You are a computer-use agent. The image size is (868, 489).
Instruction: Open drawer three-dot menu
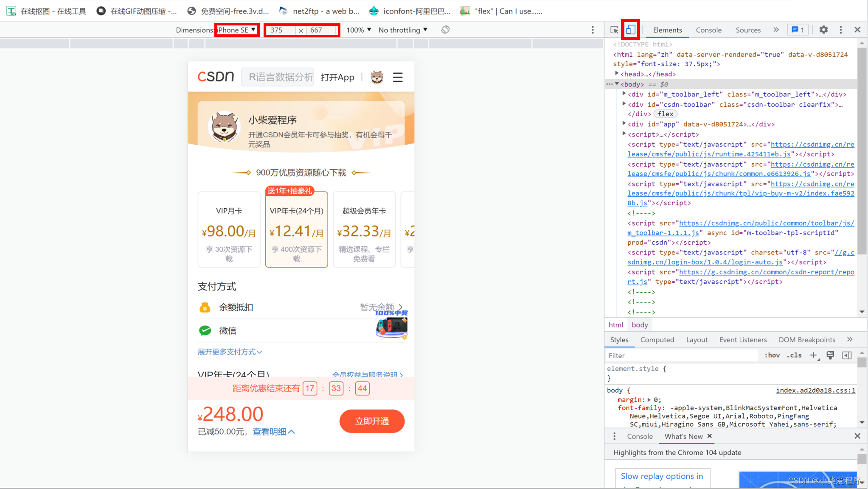click(x=614, y=436)
